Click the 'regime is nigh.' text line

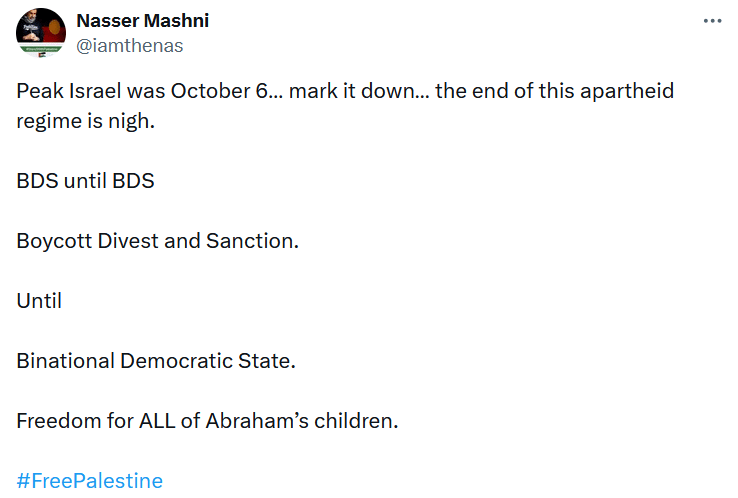click(x=86, y=121)
